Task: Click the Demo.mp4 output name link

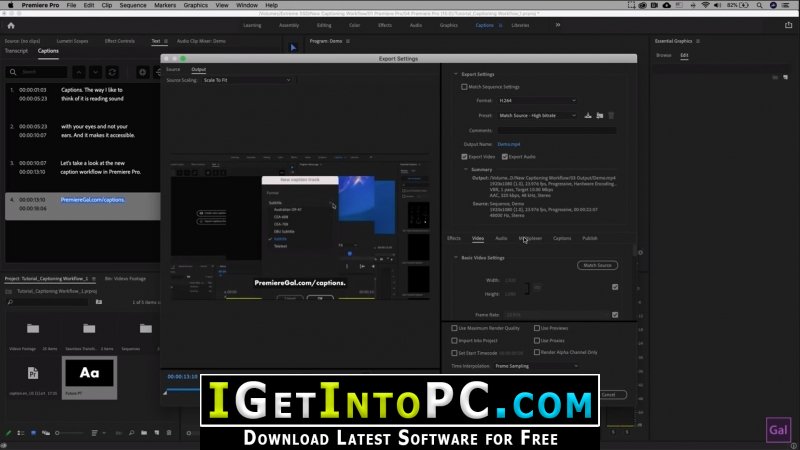Action: pyautogui.click(x=509, y=144)
